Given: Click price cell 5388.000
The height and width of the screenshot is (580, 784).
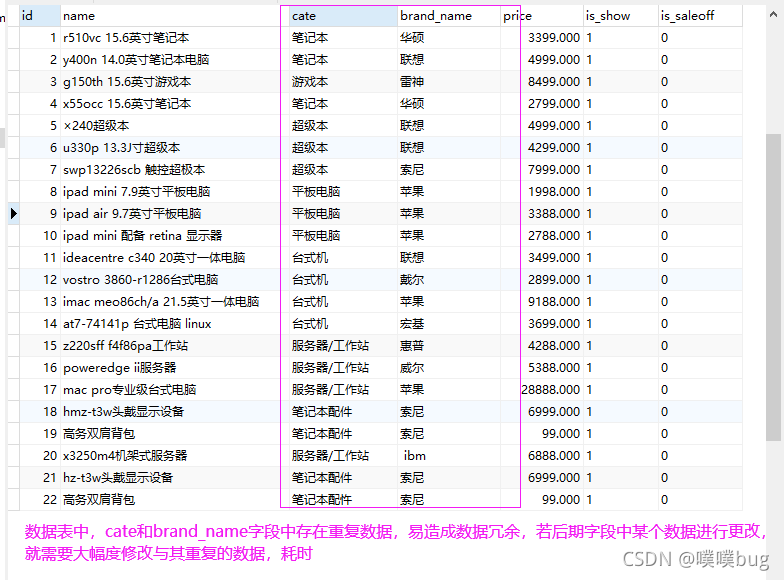Looking at the screenshot, I should [x=542, y=368].
